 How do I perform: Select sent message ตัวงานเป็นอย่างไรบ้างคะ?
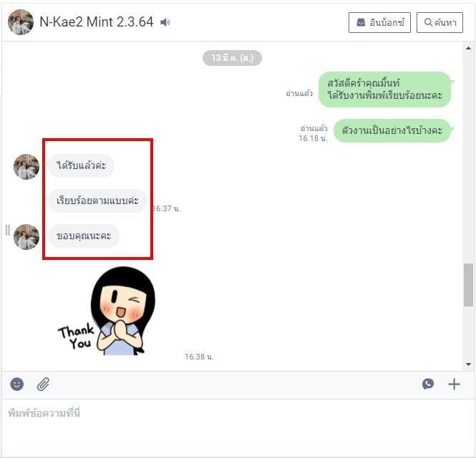pos(392,130)
